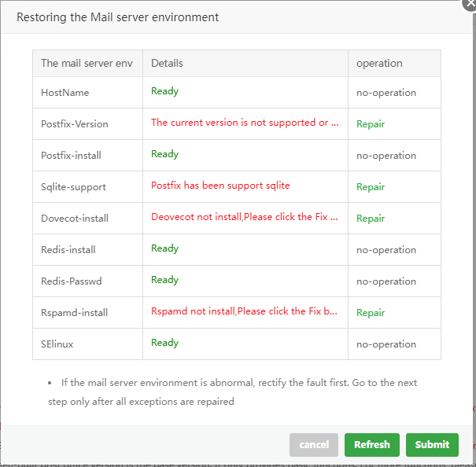
Task: Fix Rspamd-install using its Repair link
Action: (371, 313)
